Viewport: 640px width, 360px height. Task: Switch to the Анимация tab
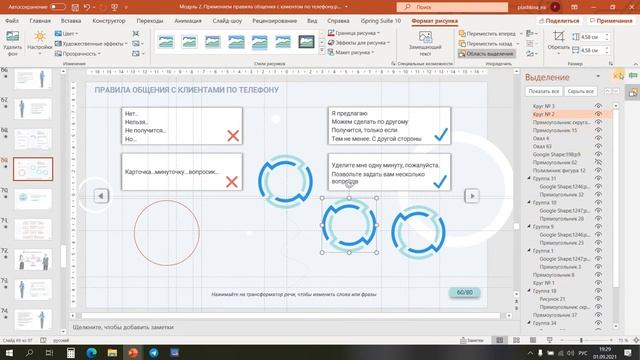[188, 21]
